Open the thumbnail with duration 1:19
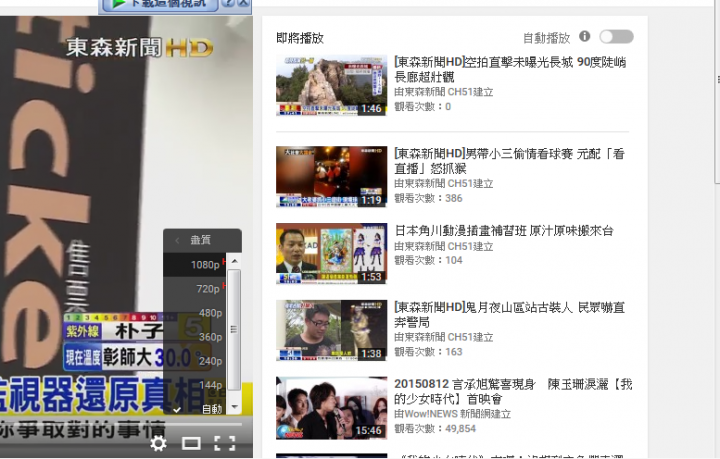720x459 pixels. click(332, 177)
